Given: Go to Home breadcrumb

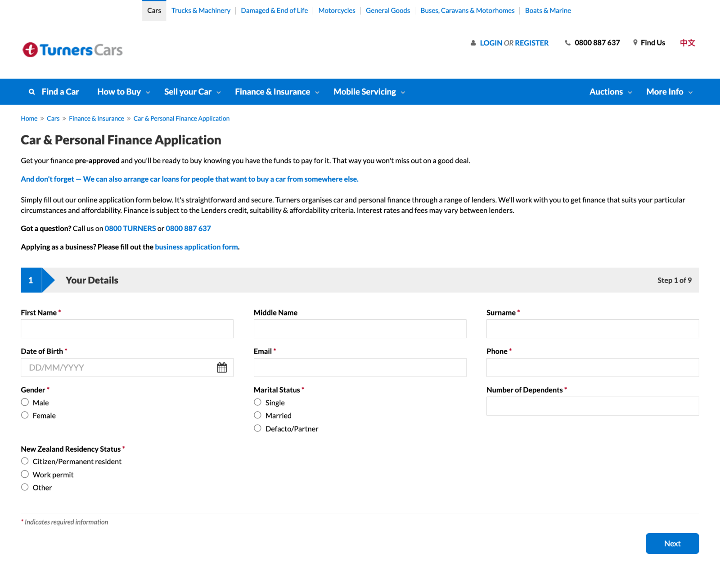Looking at the screenshot, I should 29,118.
